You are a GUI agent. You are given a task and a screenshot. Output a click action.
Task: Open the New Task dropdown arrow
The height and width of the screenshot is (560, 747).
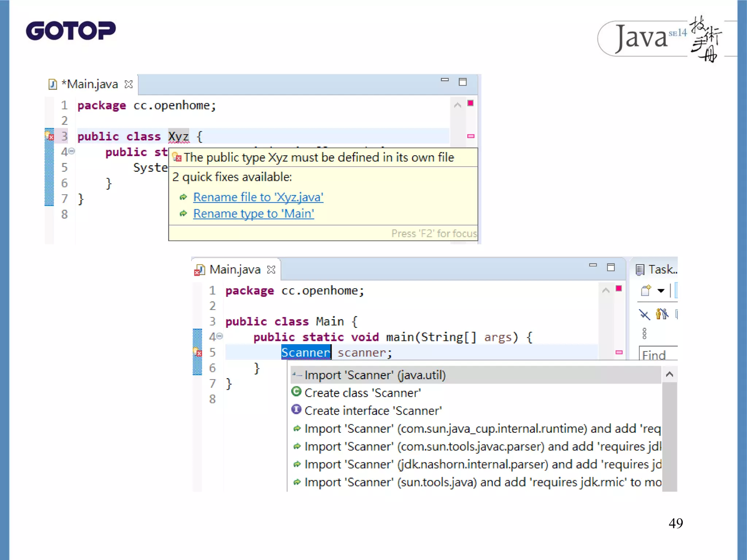(x=661, y=291)
